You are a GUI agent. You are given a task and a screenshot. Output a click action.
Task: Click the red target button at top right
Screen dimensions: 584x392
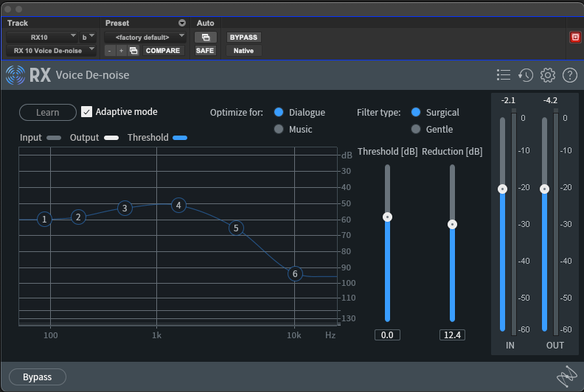(575, 37)
